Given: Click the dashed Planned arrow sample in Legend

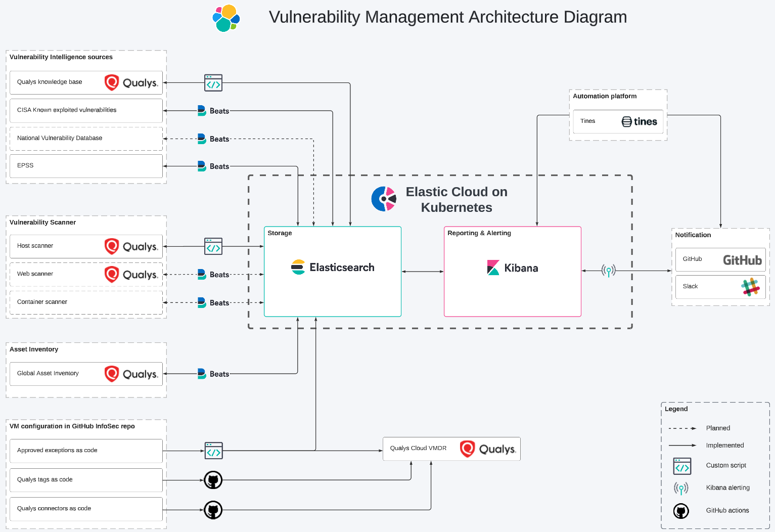Looking at the screenshot, I should tap(682, 428).
